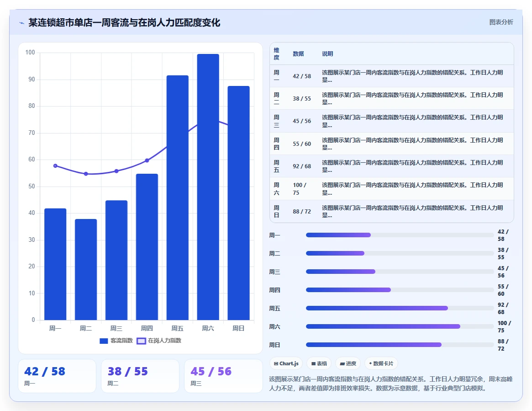Image resolution: width=532 pixels, height=411 pixels.
Task: Open the 45 / 56 周三 data card
Action: coord(223,376)
